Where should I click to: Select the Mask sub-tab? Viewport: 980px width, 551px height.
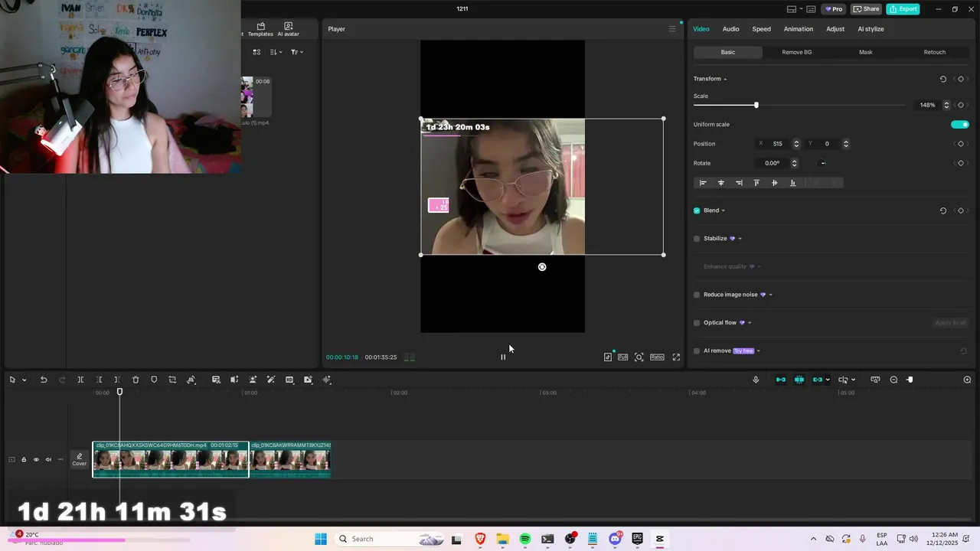pos(866,52)
